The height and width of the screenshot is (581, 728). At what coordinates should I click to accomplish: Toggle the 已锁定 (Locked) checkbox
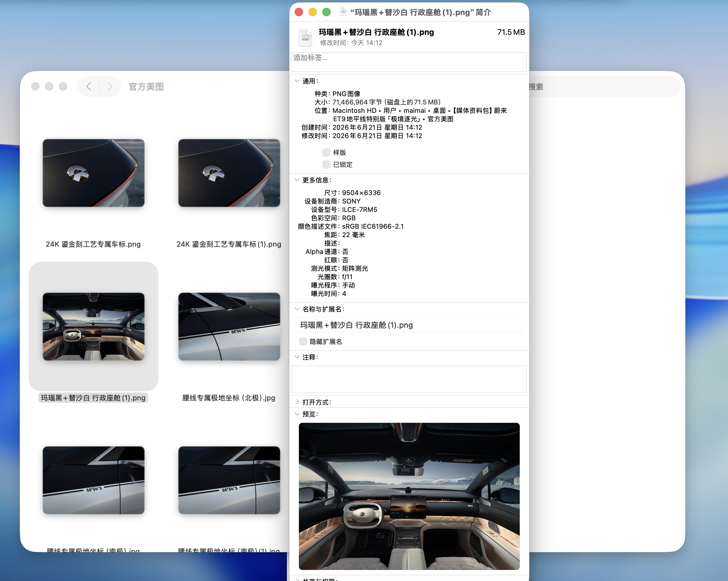click(326, 164)
